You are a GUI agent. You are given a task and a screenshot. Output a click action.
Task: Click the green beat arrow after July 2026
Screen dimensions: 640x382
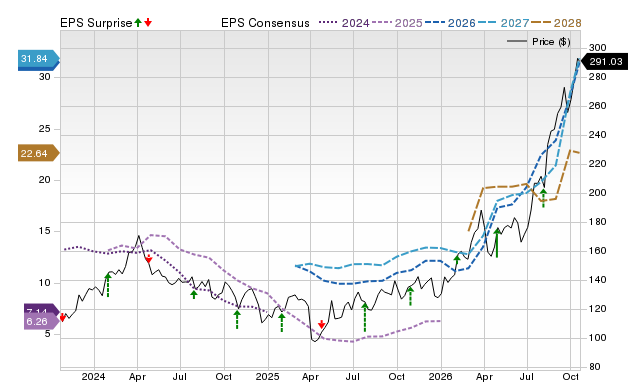[543, 198]
